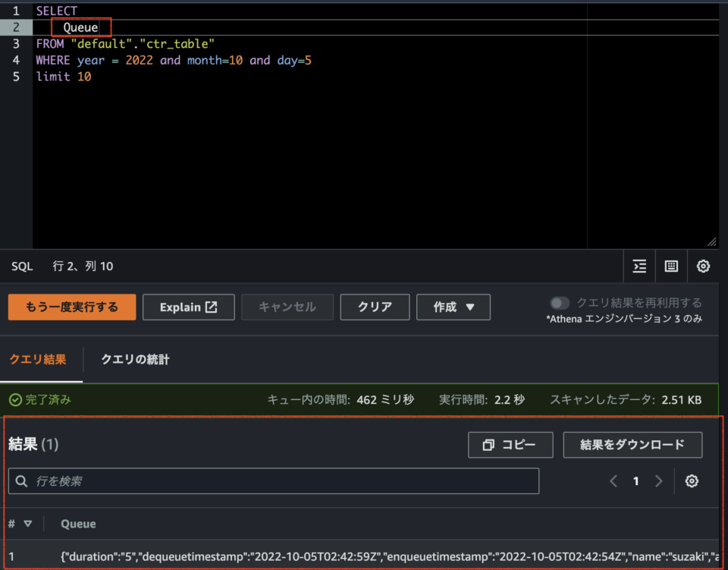728x570 pixels.
Task: Click the copy icon beside コピー
Action: [x=488, y=445]
